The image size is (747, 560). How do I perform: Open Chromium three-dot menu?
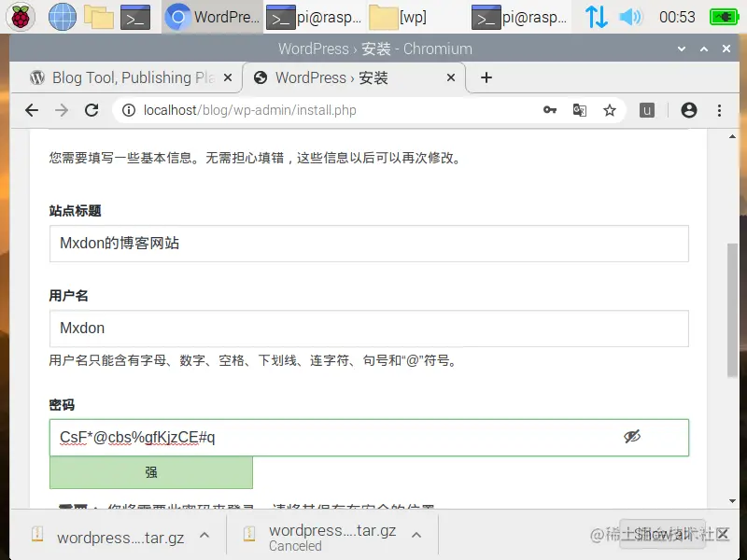point(719,110)
